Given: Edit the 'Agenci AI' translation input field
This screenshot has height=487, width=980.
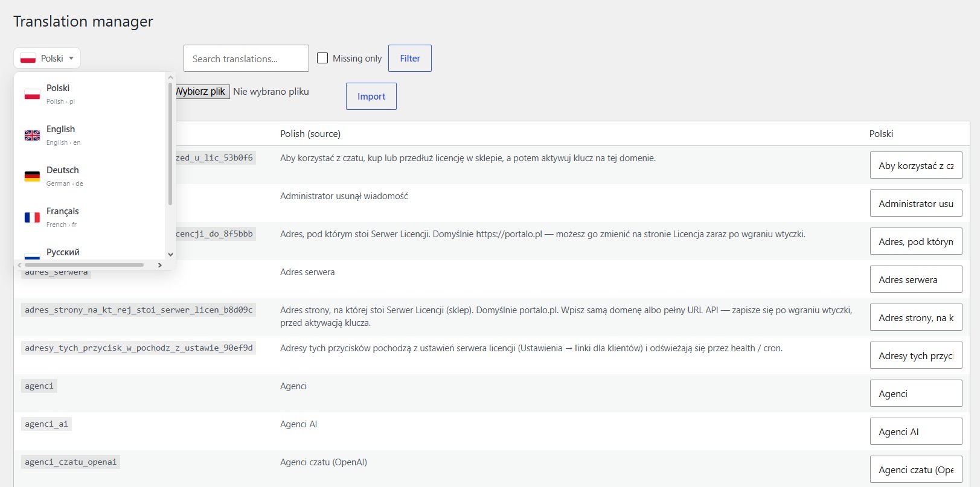Looking at the screenshot, I should [916, 431].
